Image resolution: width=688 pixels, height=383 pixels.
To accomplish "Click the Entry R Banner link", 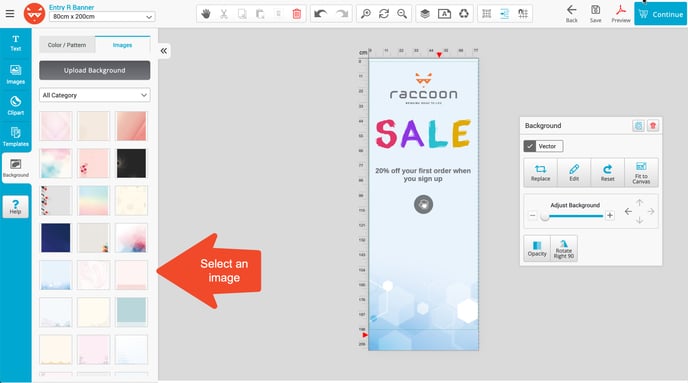I will pyautogui.click(x=72, y=7).
